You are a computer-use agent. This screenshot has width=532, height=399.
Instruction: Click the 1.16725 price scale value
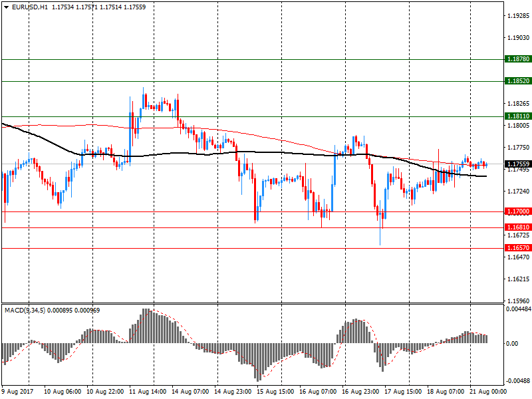519,235
